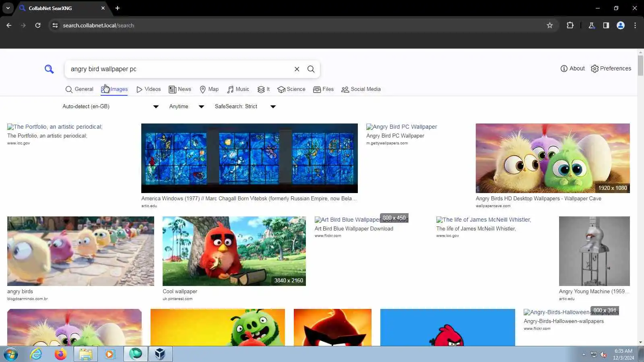Image resolution: width=644 pixels, height=362 pixels.
Task: Click the 'uk.pinterest.com' source text
Action: [178, 299]
